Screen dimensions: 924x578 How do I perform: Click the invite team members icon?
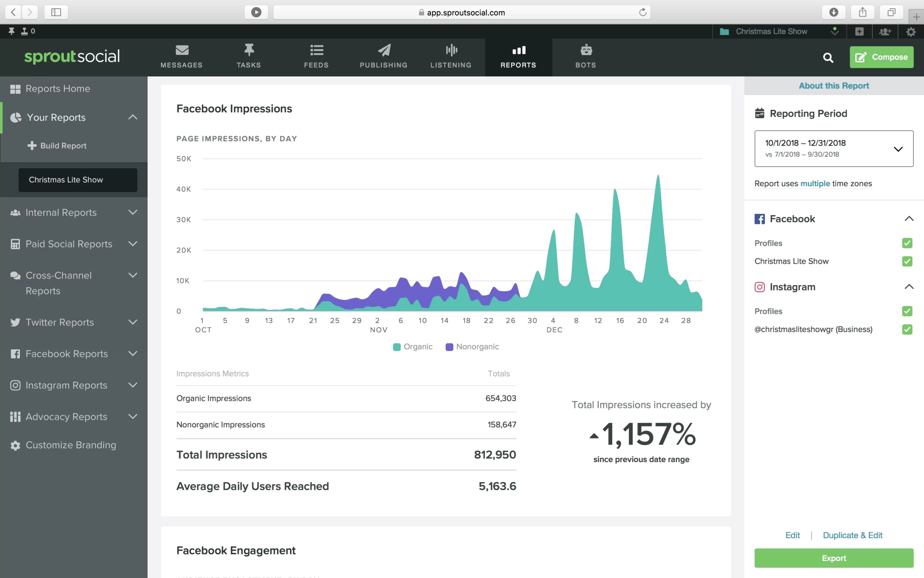pyautogui.click(x=885, y=32)
